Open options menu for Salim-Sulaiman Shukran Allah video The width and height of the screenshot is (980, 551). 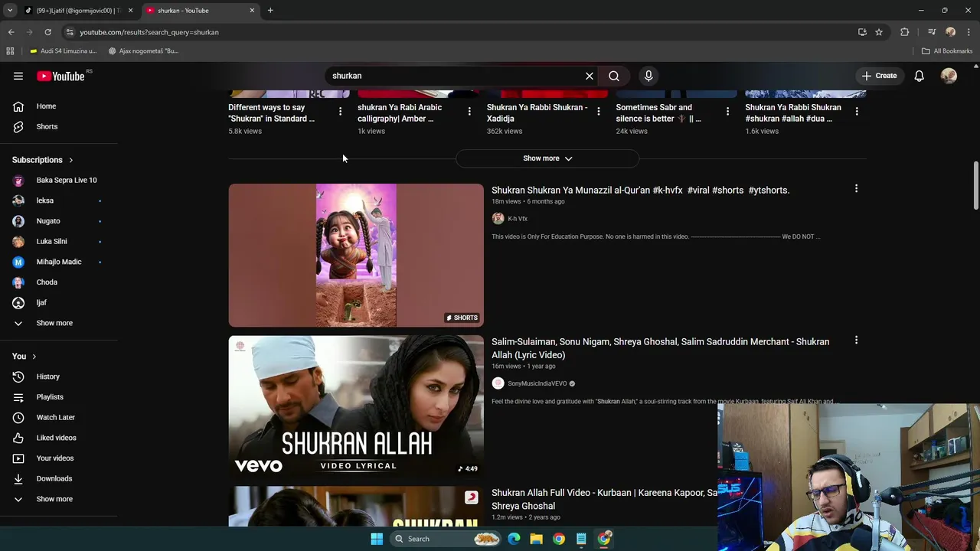856,340
